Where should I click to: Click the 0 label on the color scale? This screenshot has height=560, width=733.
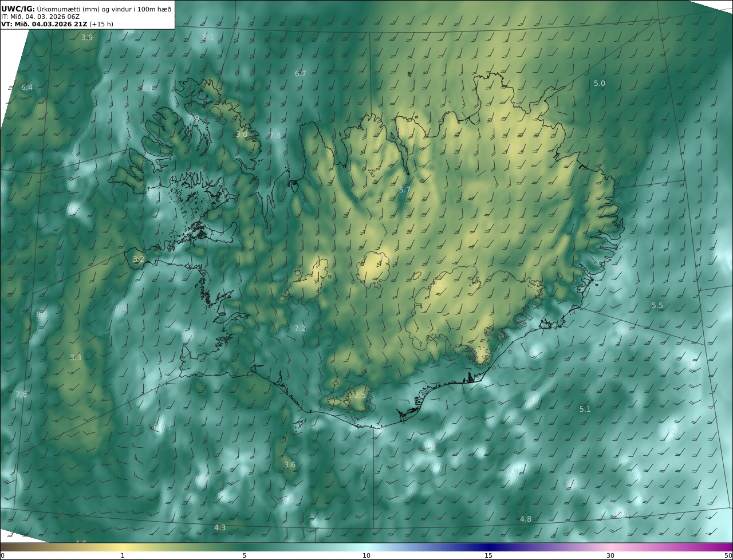(2, 555)
